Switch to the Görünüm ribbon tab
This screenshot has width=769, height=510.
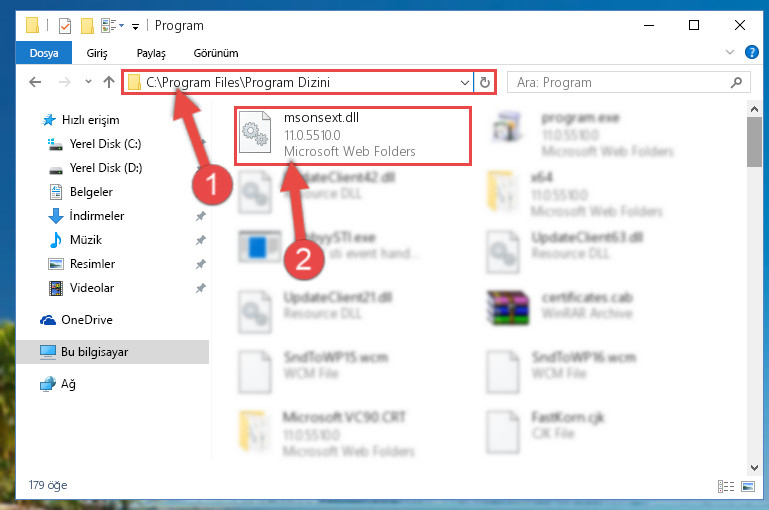216,53
